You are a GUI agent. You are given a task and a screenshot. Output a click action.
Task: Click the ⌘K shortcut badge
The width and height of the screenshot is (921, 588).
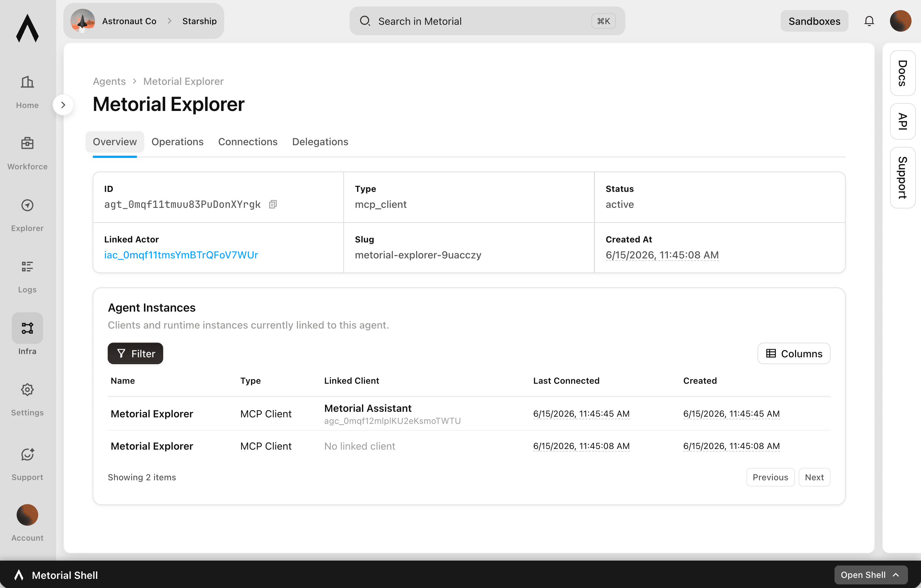603,21
